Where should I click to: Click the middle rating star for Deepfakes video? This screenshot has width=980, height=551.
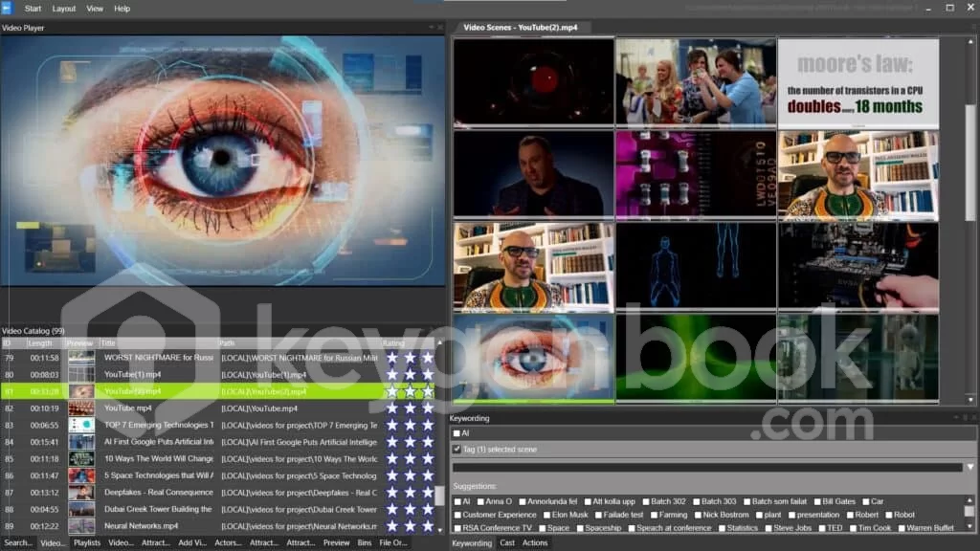click(x=410, y=493)
